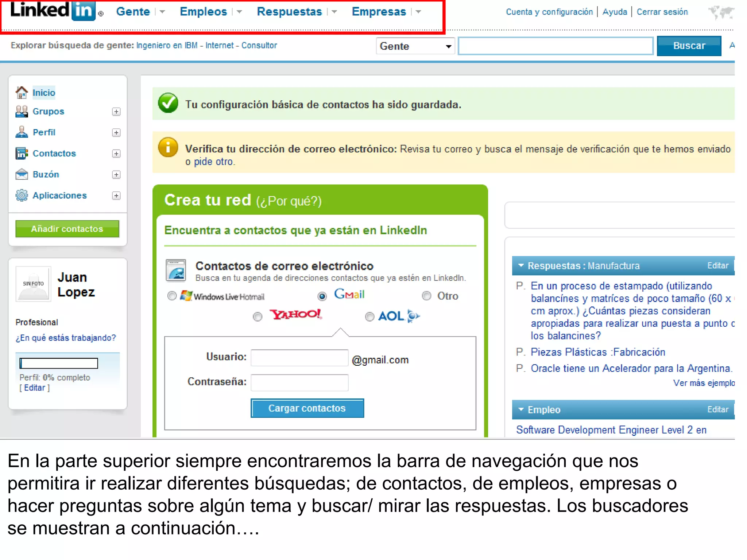Open Software Development Engineer Level 2 job
Screen dimensions: 747x560
pyautogui.click(x=611, y=430)
